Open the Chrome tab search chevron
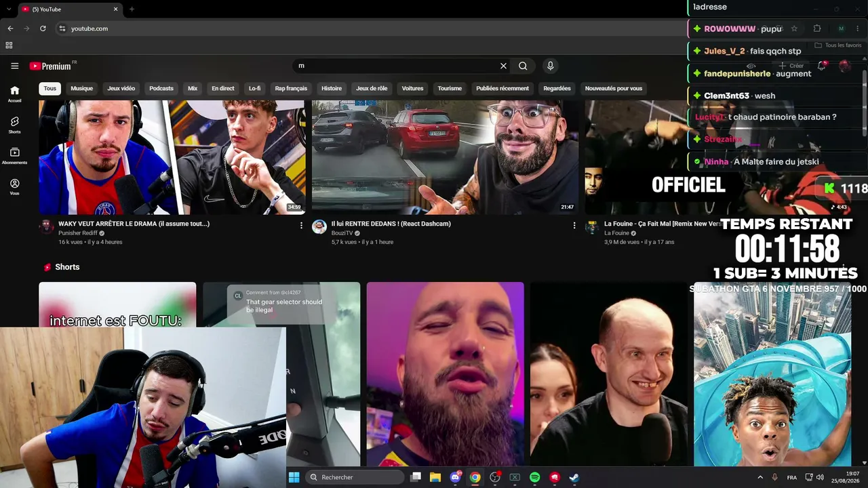 8,9
